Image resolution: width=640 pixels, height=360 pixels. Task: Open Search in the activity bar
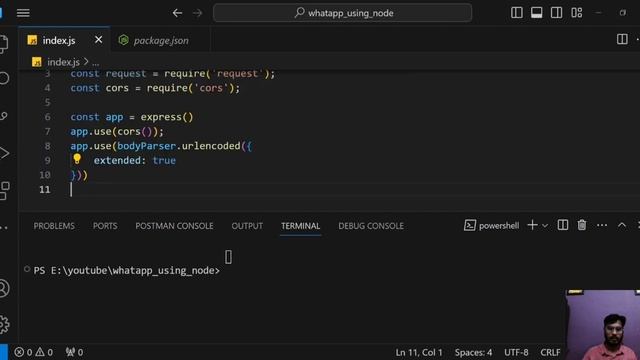click(4, 78)
